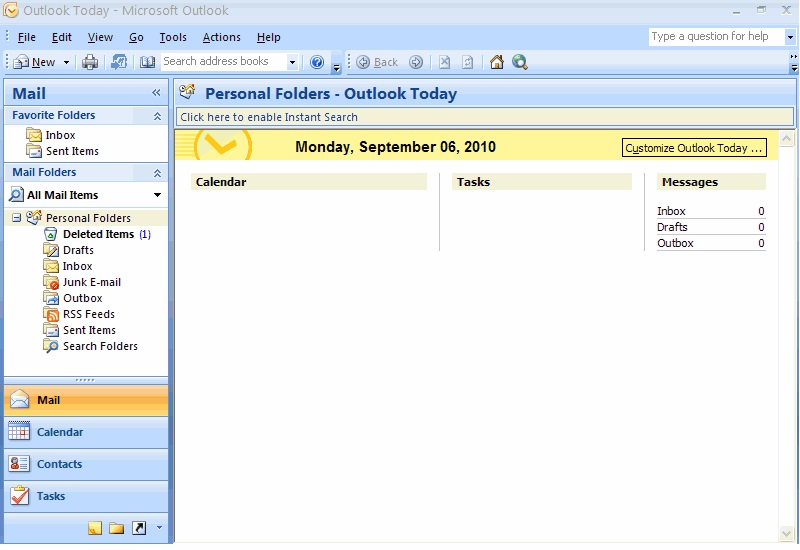Click the Back navigation button
The width and height of the screenshot is (800, 550).
click(377, 62)
